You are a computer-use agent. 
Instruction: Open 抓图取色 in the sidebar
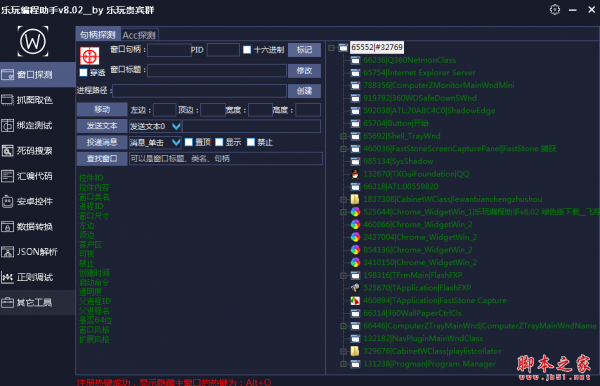click(x=38, y=100)
